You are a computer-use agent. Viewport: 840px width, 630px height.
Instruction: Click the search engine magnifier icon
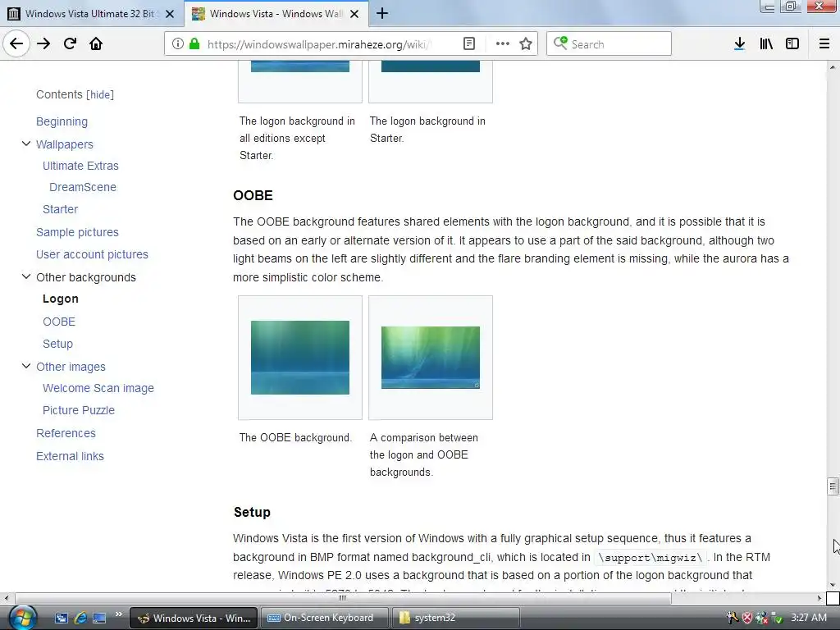click(x=560, y=43)
